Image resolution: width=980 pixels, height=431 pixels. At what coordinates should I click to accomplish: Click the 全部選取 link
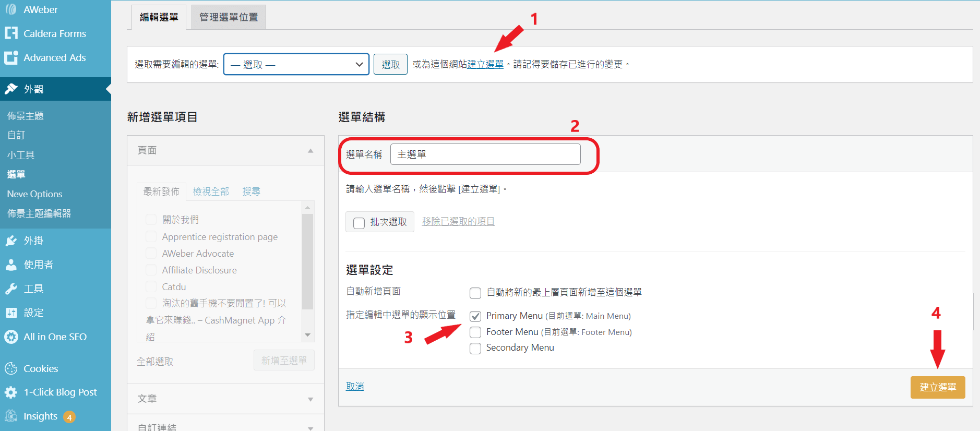[x=155, y=362]
